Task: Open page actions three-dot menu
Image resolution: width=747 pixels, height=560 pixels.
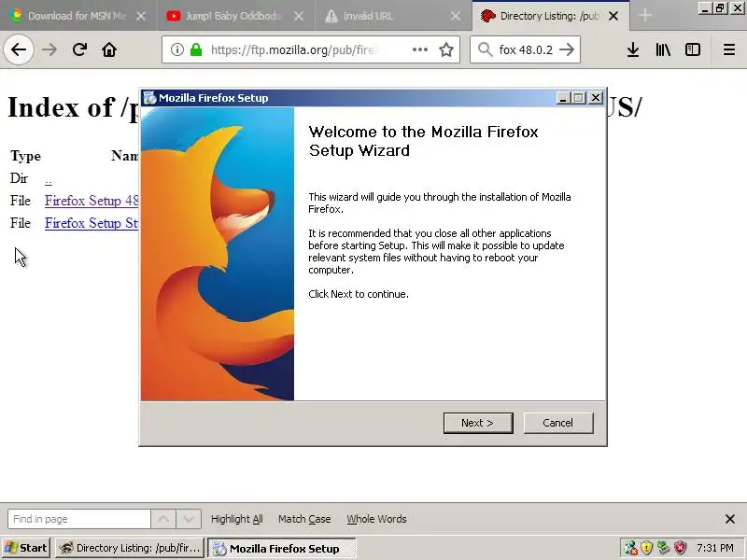Action: click(419, 49)
